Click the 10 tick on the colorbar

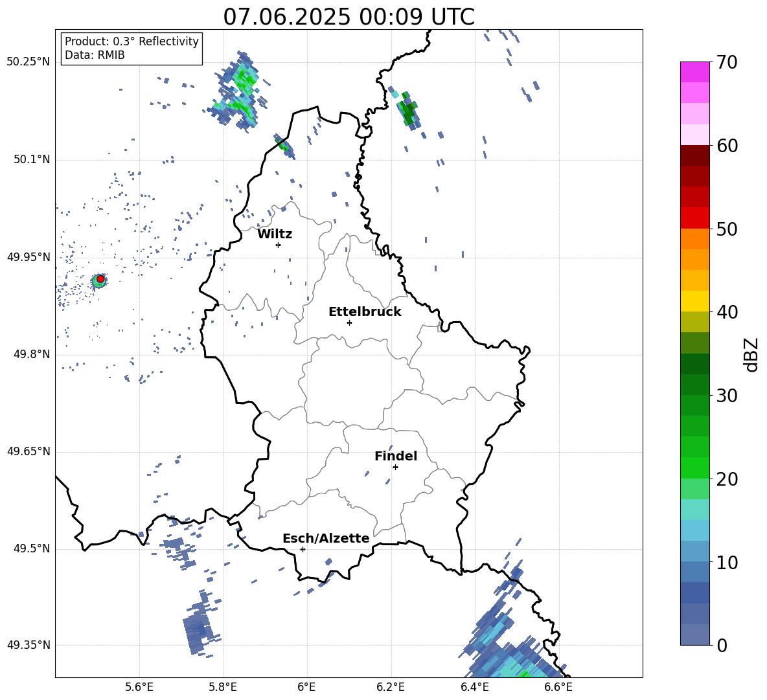pos(727,562)
